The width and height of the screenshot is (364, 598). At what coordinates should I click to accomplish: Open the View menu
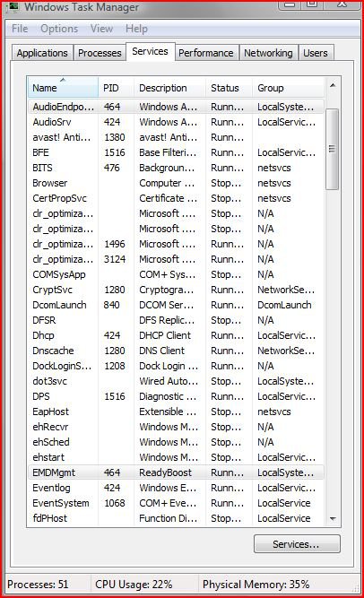pyautogui.click(x=101, y=29)
